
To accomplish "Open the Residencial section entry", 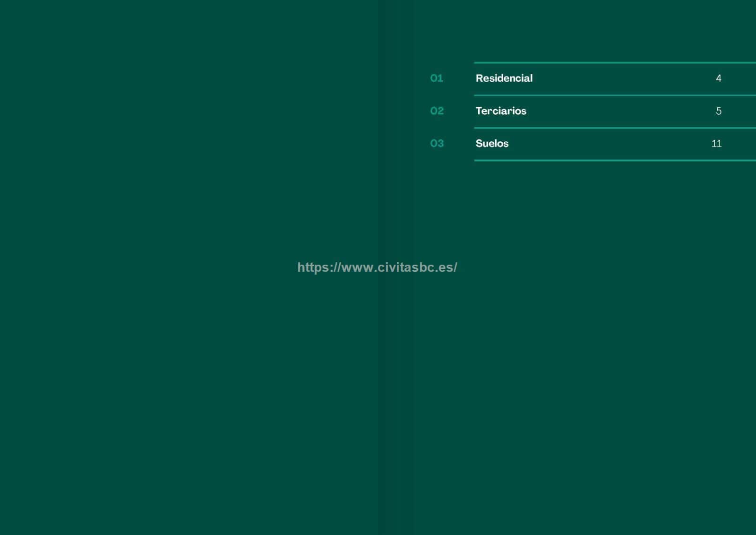I will click(504, 78).
